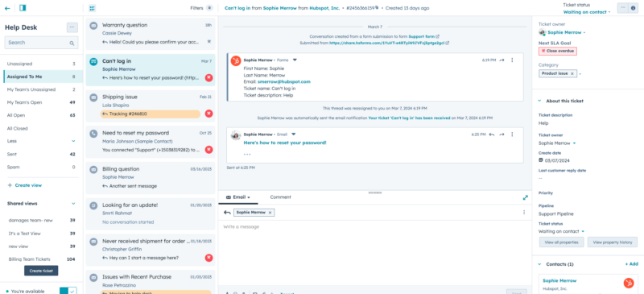
Task: Open the Sent view
Action: 41,154
